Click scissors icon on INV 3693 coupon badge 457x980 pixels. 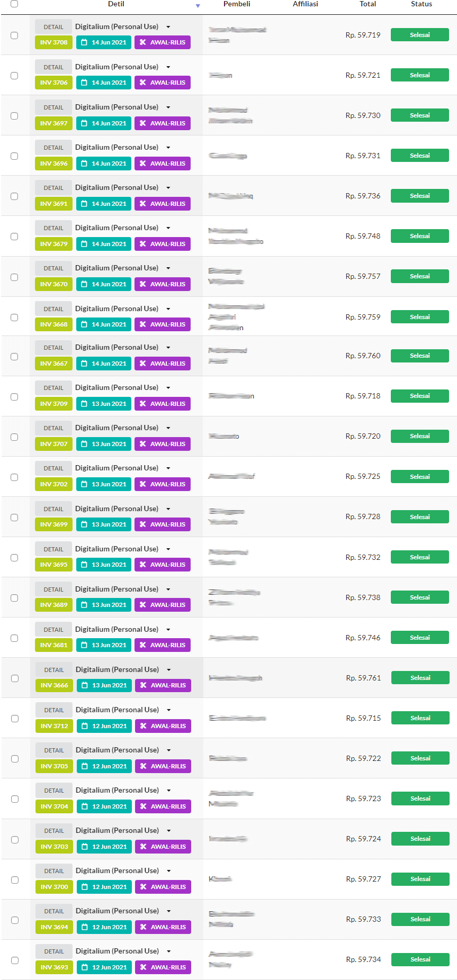[144, 967]
